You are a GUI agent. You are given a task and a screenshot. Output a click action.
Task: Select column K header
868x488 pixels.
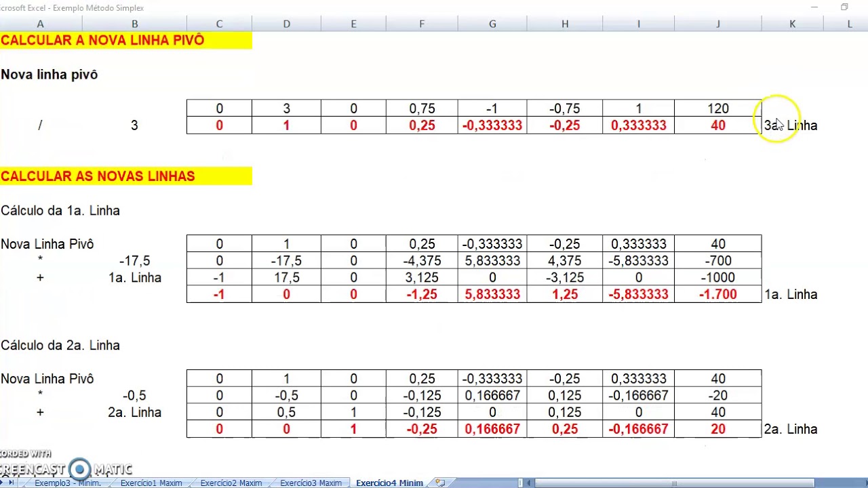click(792, 24)
